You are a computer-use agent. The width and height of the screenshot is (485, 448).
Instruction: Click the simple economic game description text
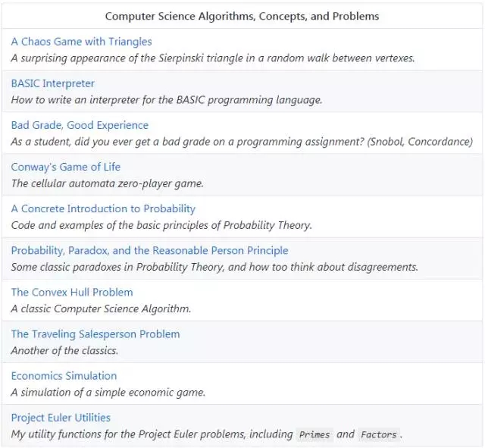tap(108, 392)
